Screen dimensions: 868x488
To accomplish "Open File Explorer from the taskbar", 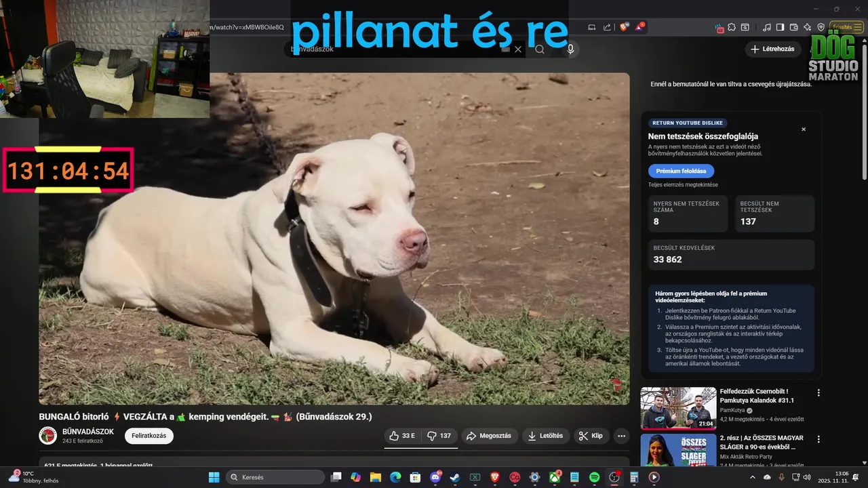I will click(x=376, y=477).
